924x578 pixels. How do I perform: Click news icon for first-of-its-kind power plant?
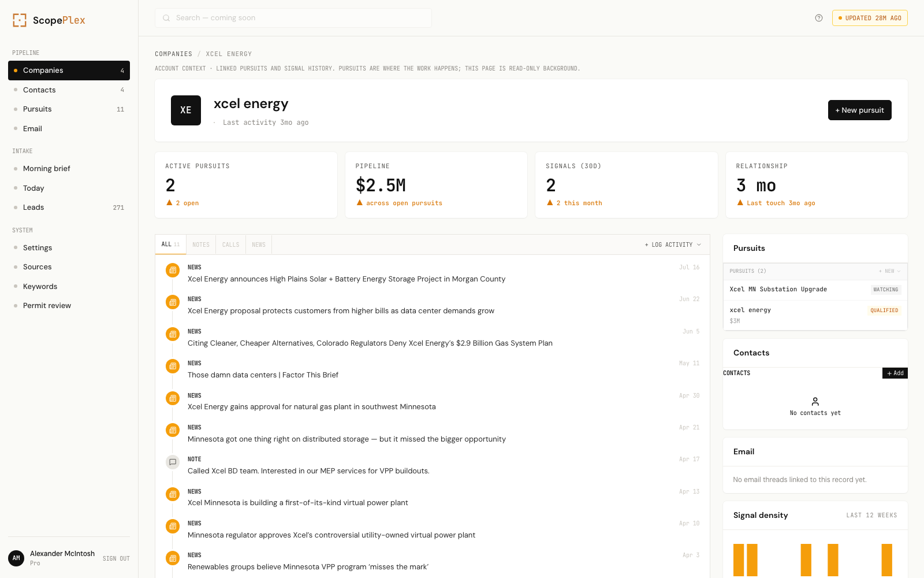[x=173, y=494]
